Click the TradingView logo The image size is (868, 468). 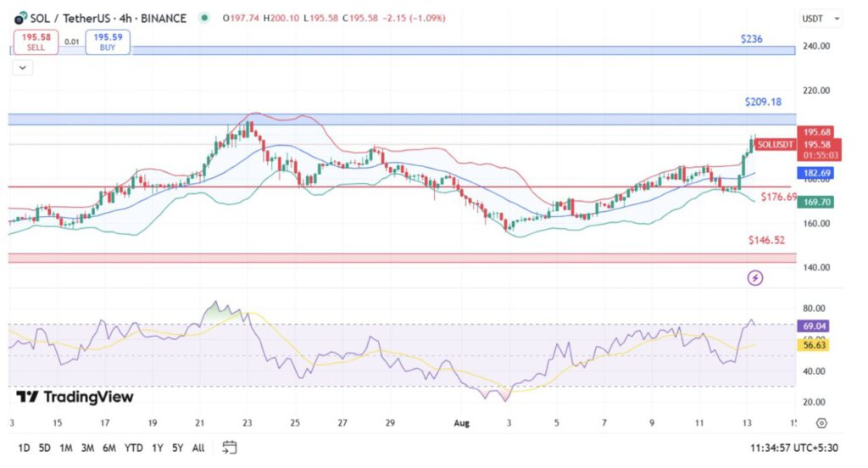75,397
